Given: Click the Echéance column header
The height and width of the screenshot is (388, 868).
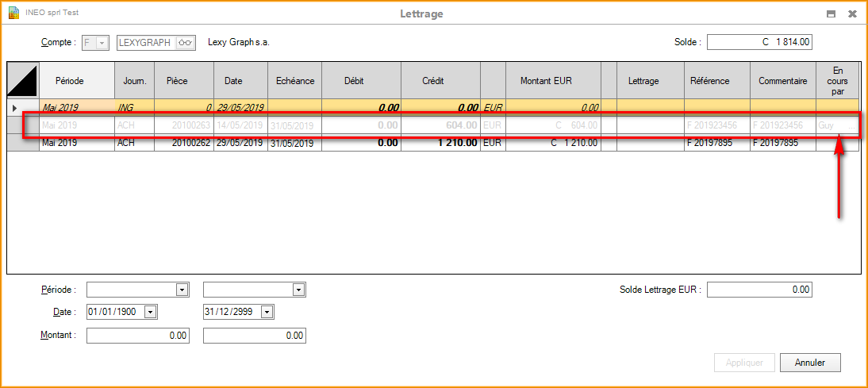Looking at the screenshot, I should coord(294,81).
